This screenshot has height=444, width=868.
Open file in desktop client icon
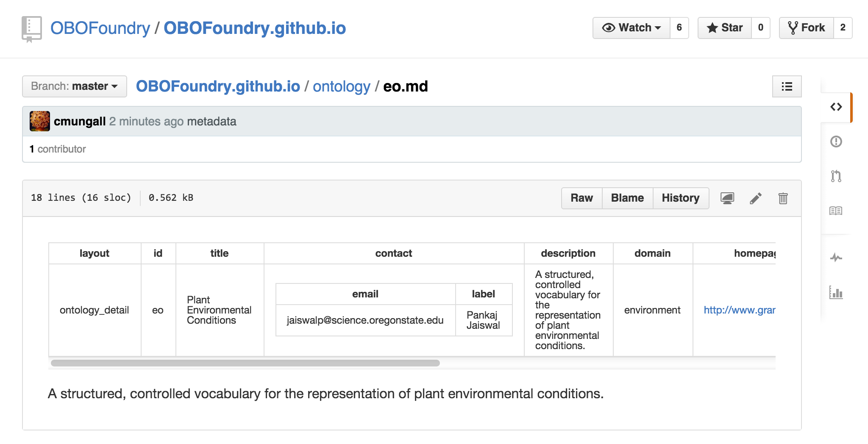pyautogui.click(x=727, y=198)
